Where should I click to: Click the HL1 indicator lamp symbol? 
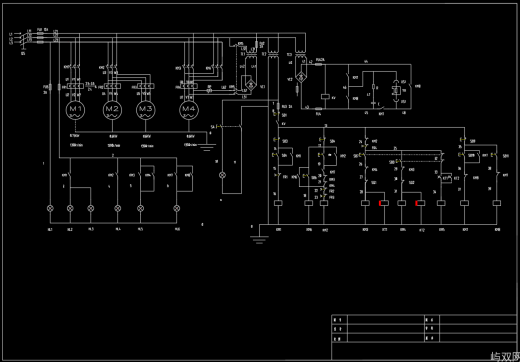(x=50, y=208)
